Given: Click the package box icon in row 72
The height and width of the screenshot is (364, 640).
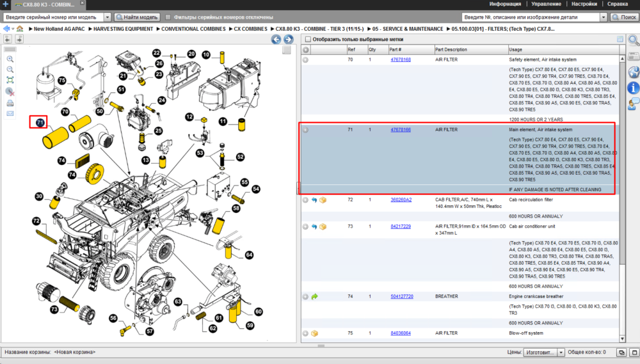Looking at the screenshot, I should [323, 200].
